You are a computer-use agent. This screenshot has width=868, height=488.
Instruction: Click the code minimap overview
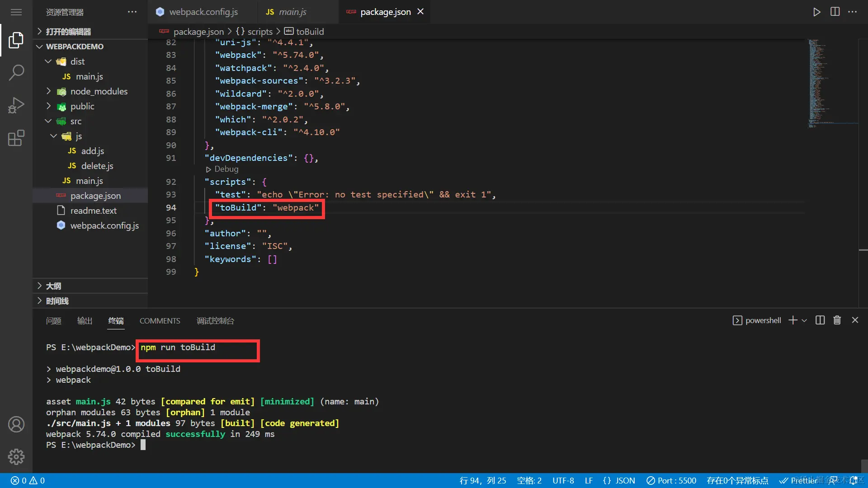pyautogui.click(x=818, y=81)
